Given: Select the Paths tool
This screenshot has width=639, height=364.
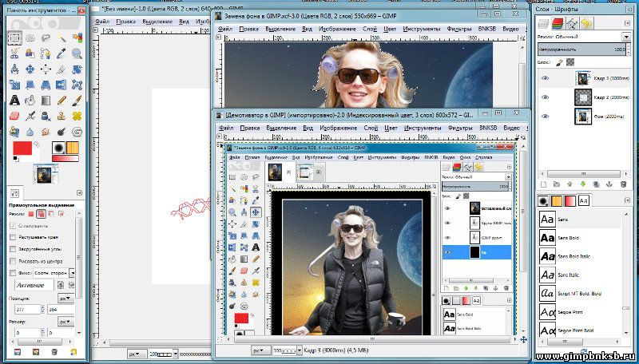Looking at the screenshot, I should pyautogui.click(x=46, y=53).
